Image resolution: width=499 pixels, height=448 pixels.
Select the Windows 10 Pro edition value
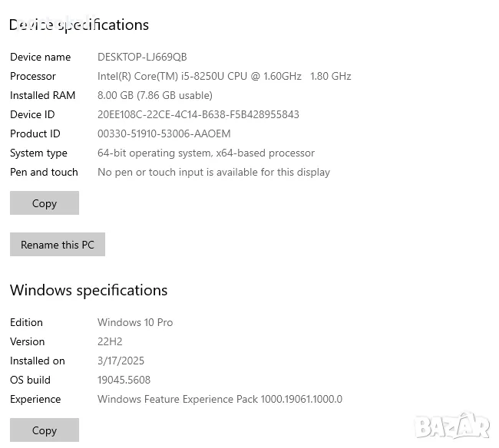click(x=135, y=322)
